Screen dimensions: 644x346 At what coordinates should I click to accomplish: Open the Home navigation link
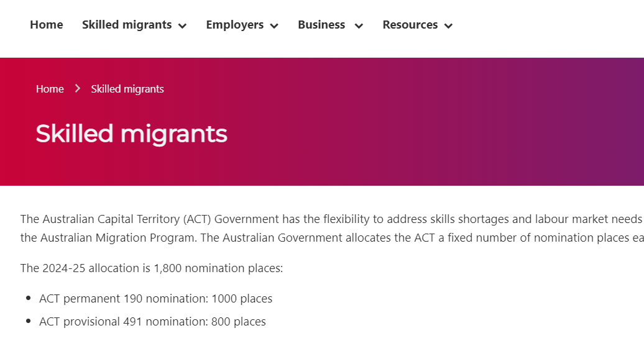(47, 25)
